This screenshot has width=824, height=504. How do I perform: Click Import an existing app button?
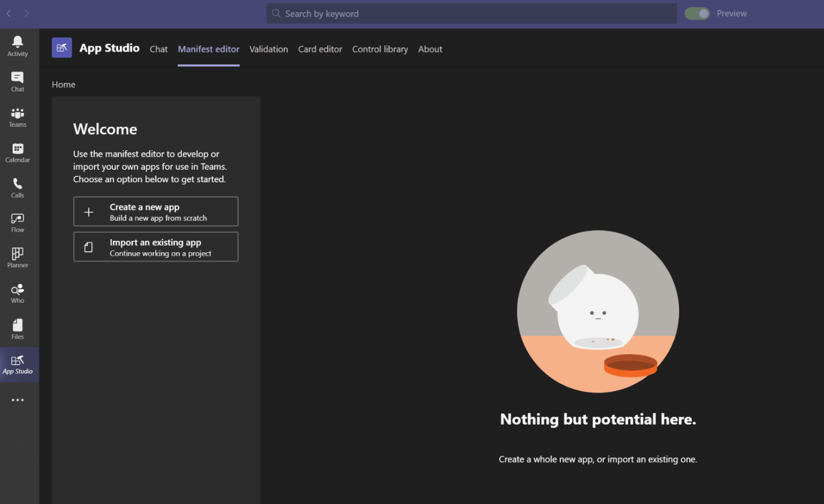(x=156, y=247)
